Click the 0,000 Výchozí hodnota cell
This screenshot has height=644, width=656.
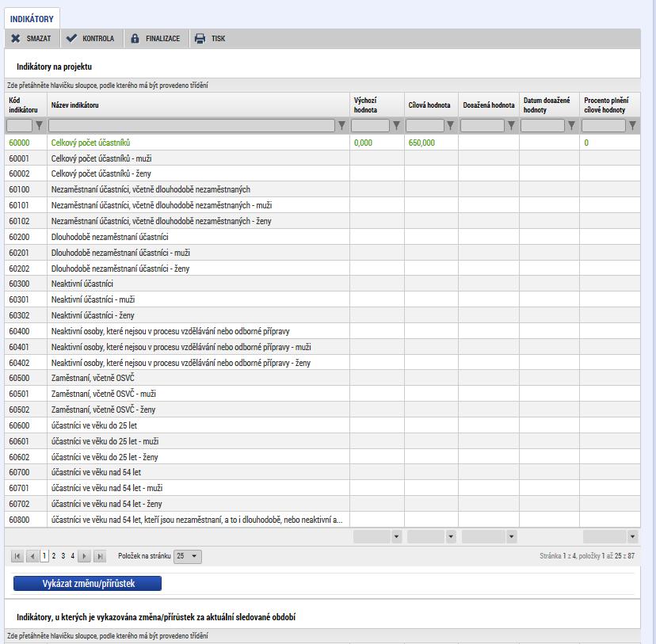coord(377,143)
